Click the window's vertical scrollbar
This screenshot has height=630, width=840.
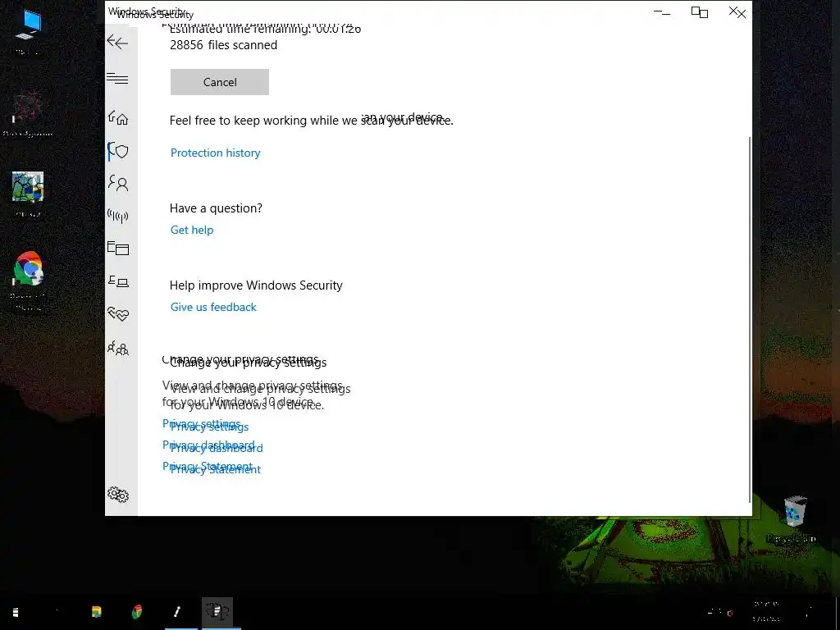(x=749, y=319)
